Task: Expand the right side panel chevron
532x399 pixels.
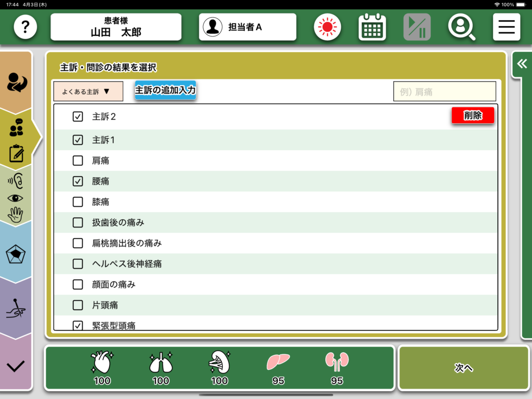Action: [522, 64]
